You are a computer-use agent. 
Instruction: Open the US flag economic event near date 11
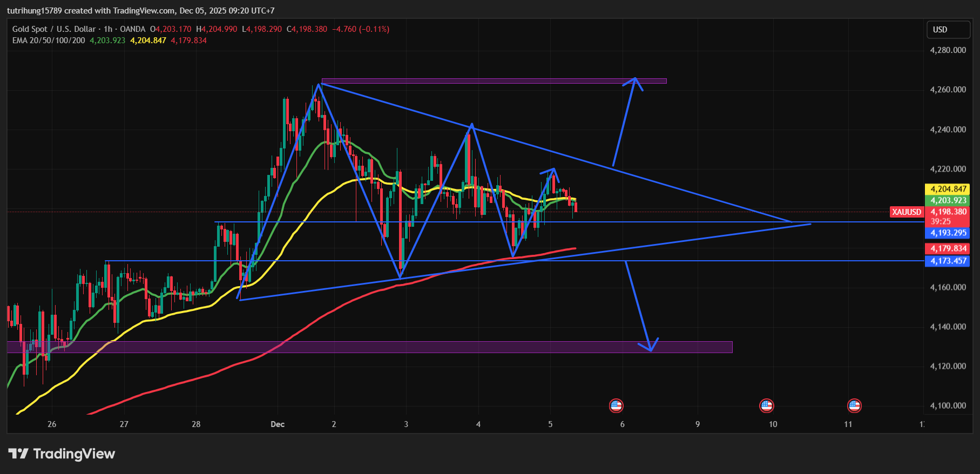point(854,405)
